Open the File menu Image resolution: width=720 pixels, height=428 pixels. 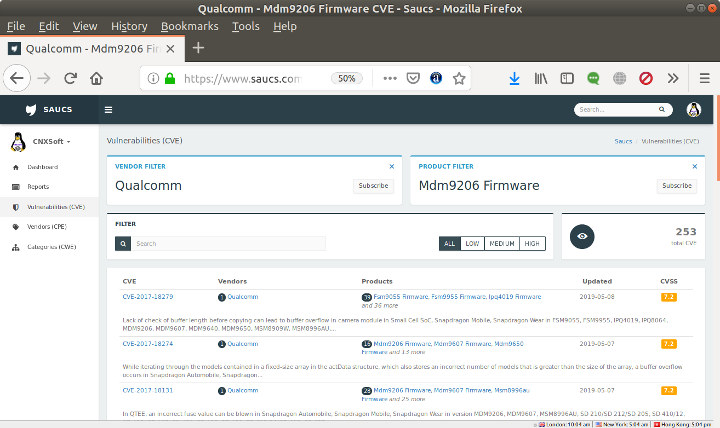(x=16, y=26)
